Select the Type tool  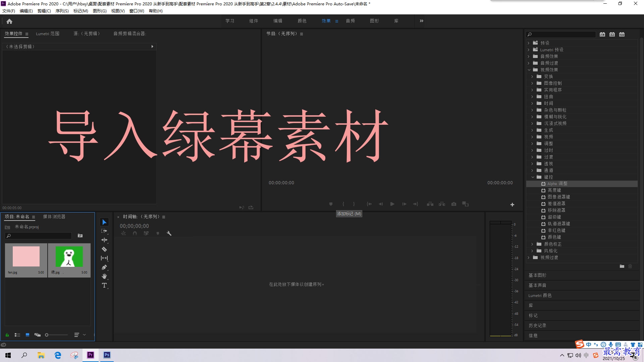(104, 285)
